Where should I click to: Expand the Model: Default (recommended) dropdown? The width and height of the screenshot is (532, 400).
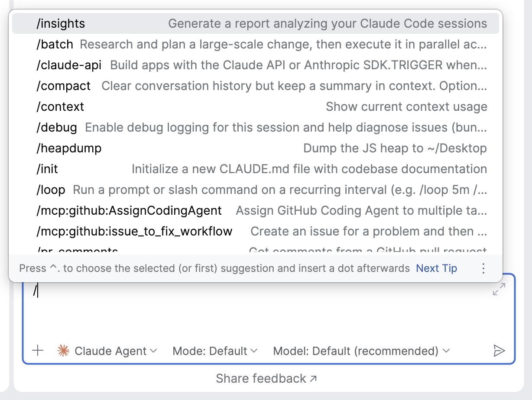point(361,351)
